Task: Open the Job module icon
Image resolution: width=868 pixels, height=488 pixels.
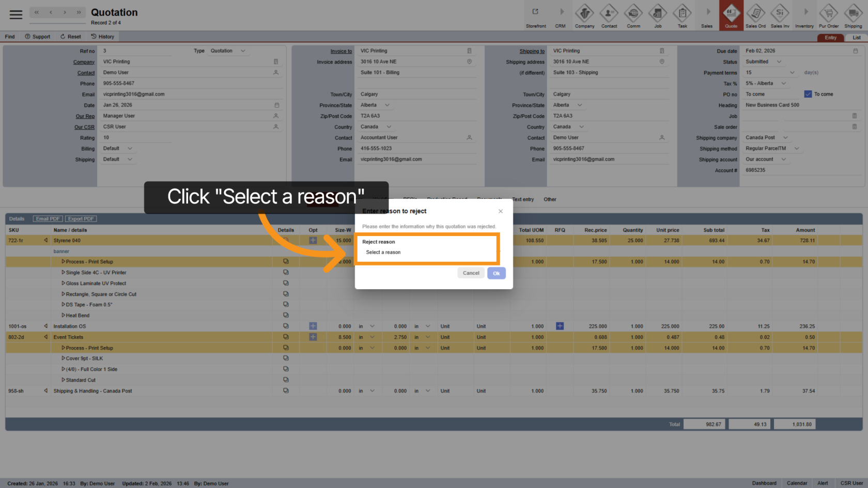Action: coord(658,14)
